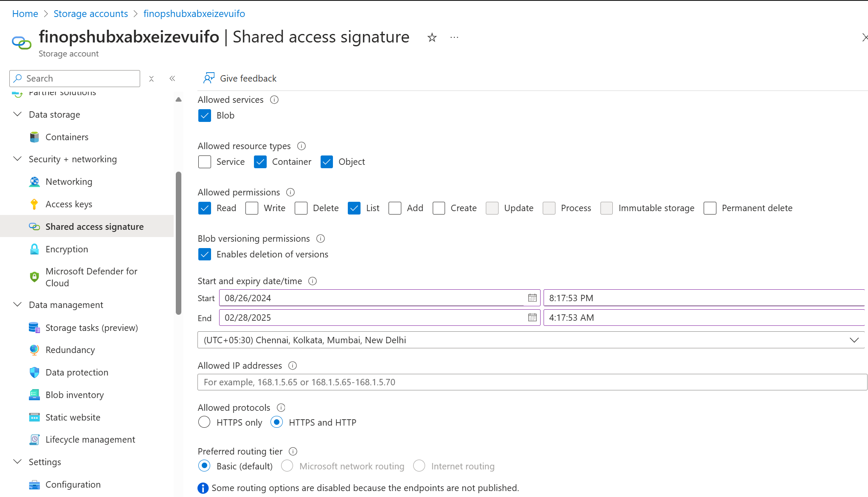868x497 pixels.
Task: Click the sidebar scrollbar up arrow
Action: pos(178,99)
